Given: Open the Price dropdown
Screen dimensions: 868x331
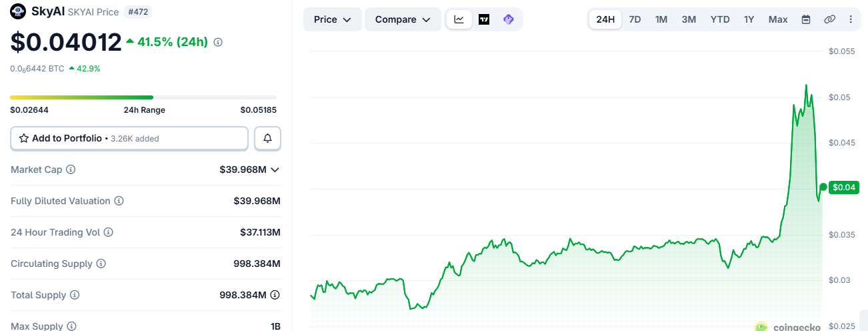Looking at the screenshot, I should [x=333, y=19].
